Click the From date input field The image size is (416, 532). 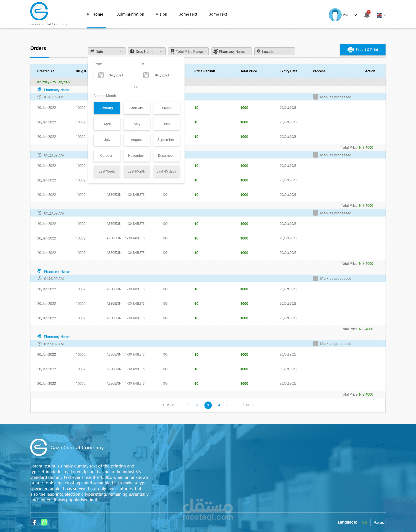[x=116, y=75]
